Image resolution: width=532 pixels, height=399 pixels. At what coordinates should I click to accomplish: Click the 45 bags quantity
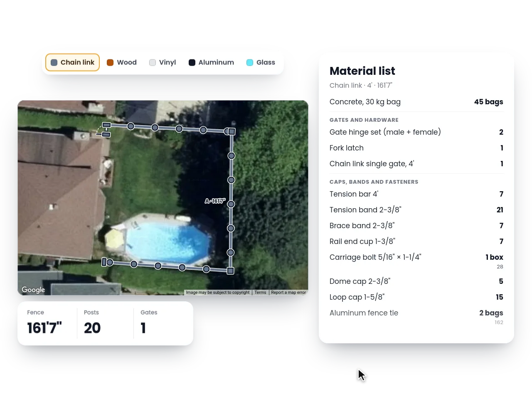click(489, 102)
